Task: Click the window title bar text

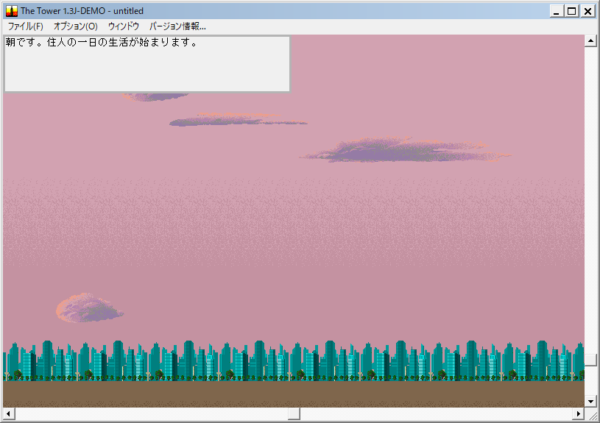Action: pyautogui.click(x=90, y=10)
